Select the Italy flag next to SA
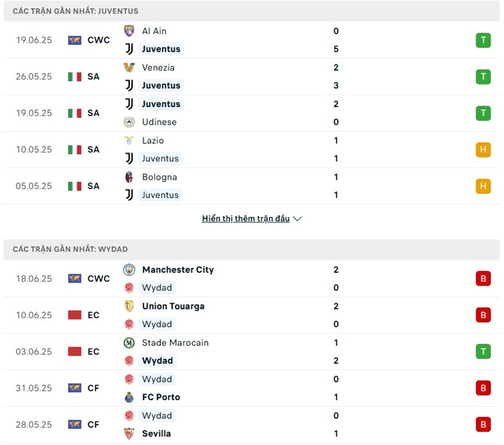 click(75, 76)
